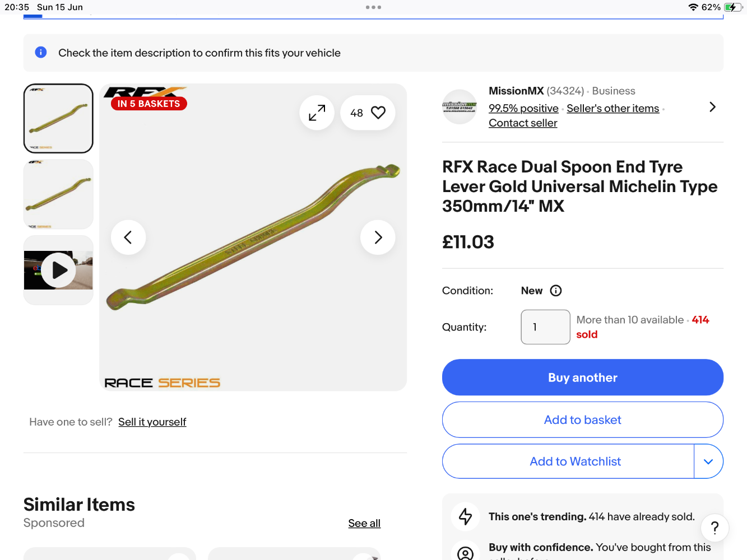Open the MissionMX seller logo
This screenshot has height=560, width=747.
tap(460, 106)
